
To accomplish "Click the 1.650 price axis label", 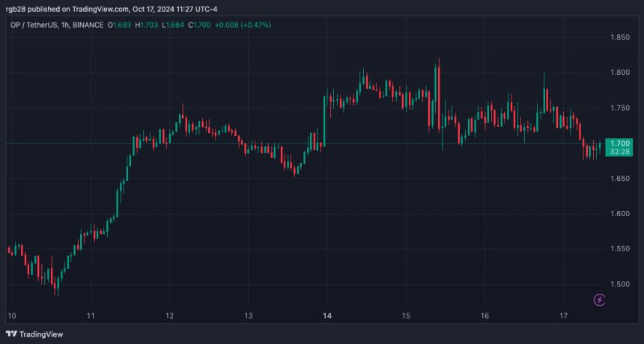I will [620, 178].
